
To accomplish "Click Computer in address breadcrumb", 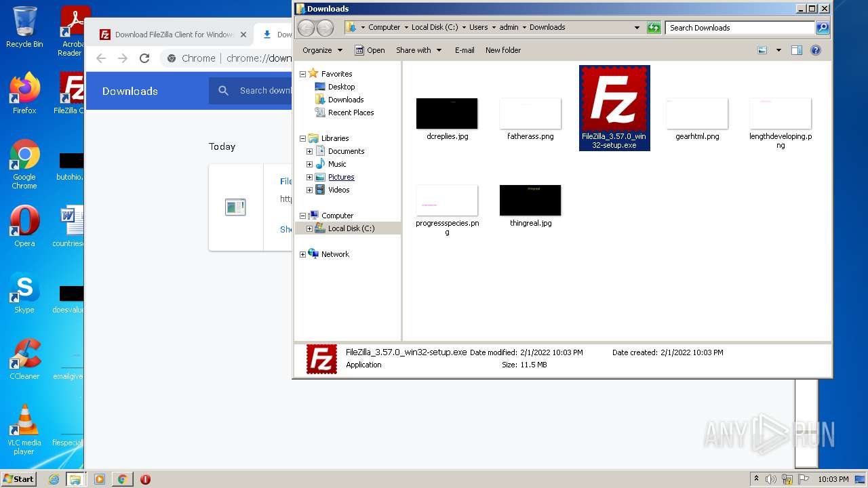I will 384,28.
